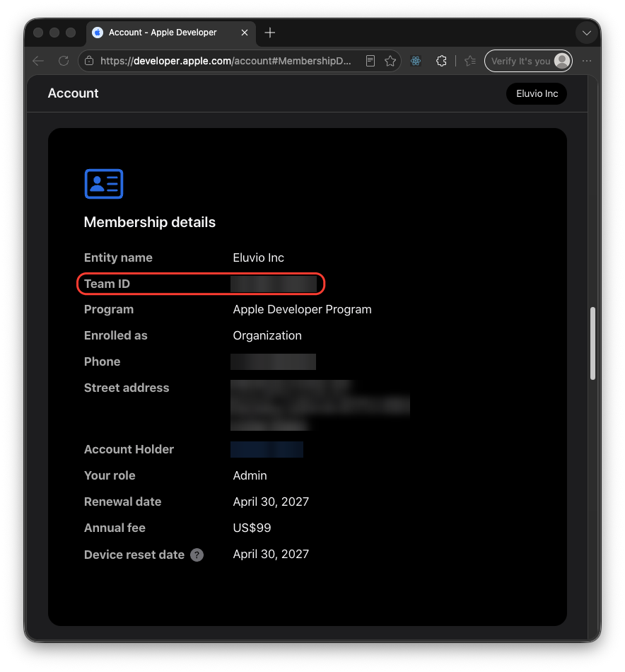Open React DevTools extension icon
625x672 pixels.
coord(416,61)
